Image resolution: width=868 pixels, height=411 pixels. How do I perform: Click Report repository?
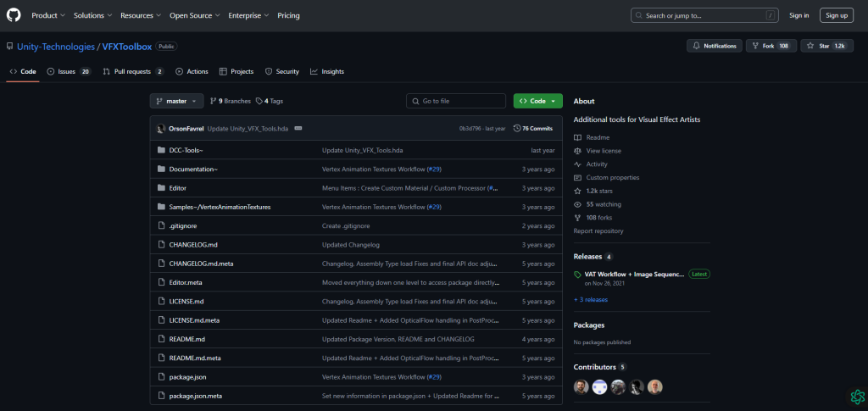click(598, 231)
